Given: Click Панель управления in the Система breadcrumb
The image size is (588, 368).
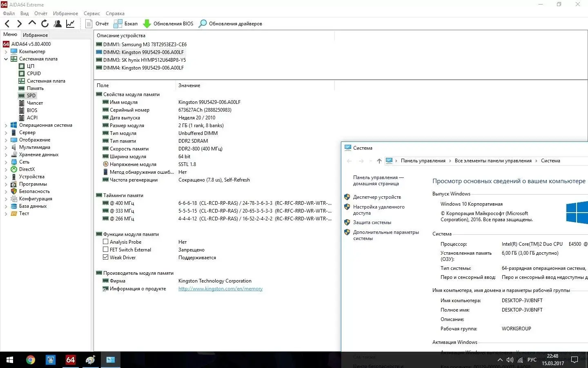Looking at the screenshot, I should 423,161.
